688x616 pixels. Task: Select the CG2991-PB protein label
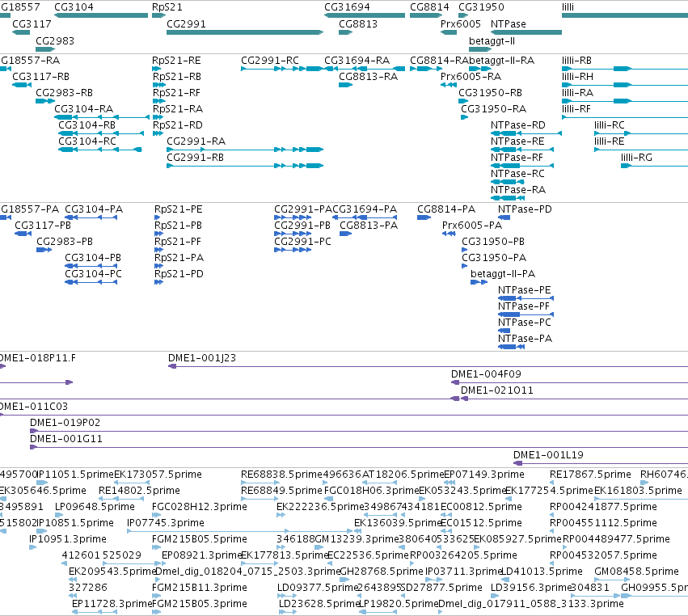tap(302, 226)
